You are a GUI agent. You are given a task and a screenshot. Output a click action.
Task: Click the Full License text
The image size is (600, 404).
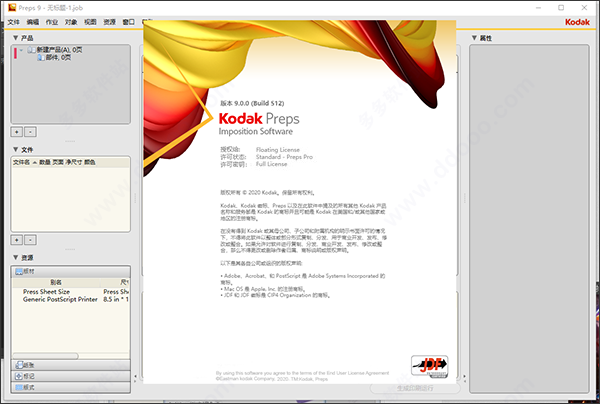click(271, 164)
